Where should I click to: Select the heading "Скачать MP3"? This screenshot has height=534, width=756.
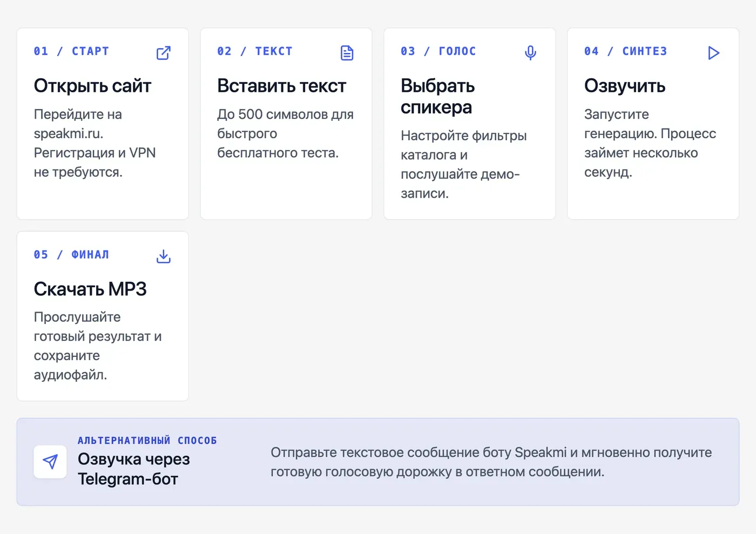[x=90, y=289]
